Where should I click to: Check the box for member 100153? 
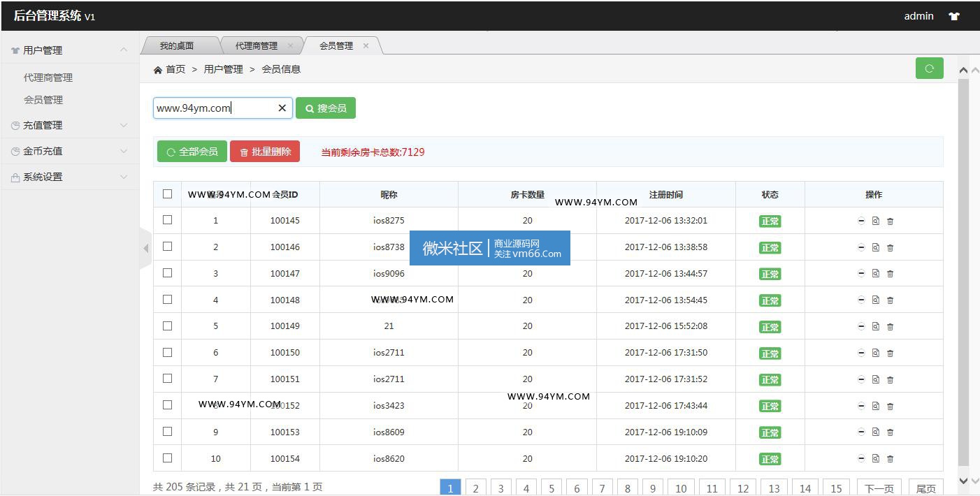(167, 431)
